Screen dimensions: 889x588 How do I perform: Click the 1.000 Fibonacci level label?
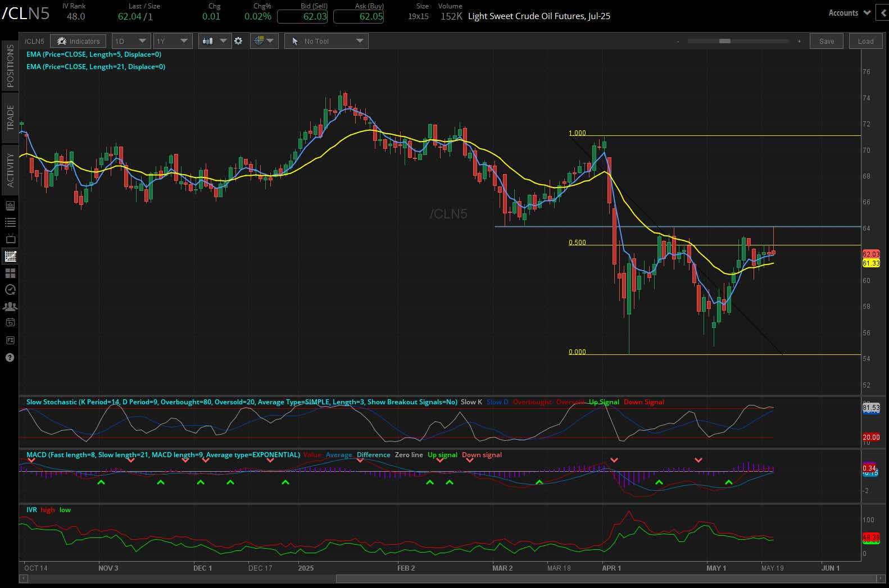tap(577, 133)
